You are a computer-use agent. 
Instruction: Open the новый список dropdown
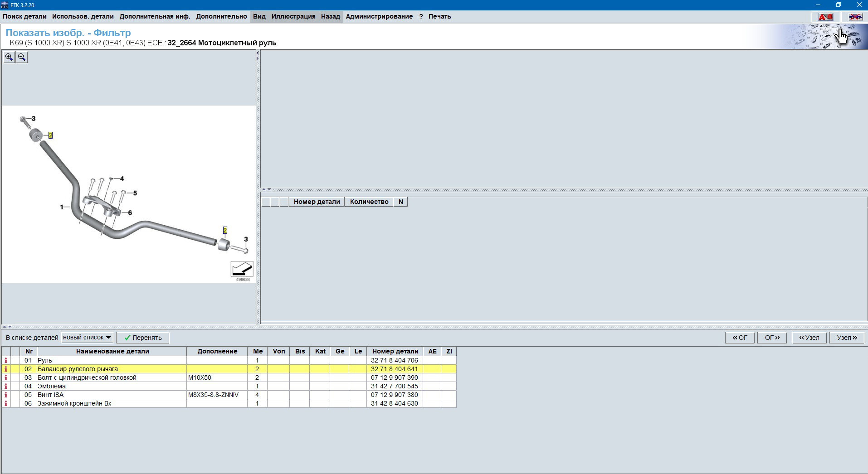pos(87,338)
